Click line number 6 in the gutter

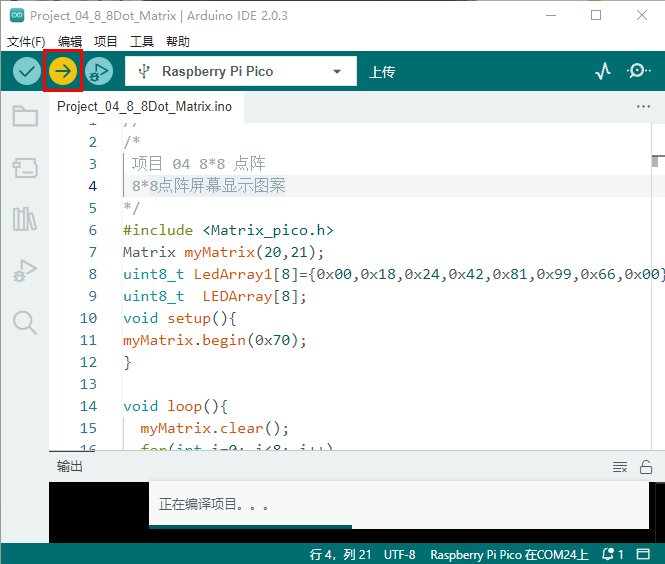click(92, 230)
